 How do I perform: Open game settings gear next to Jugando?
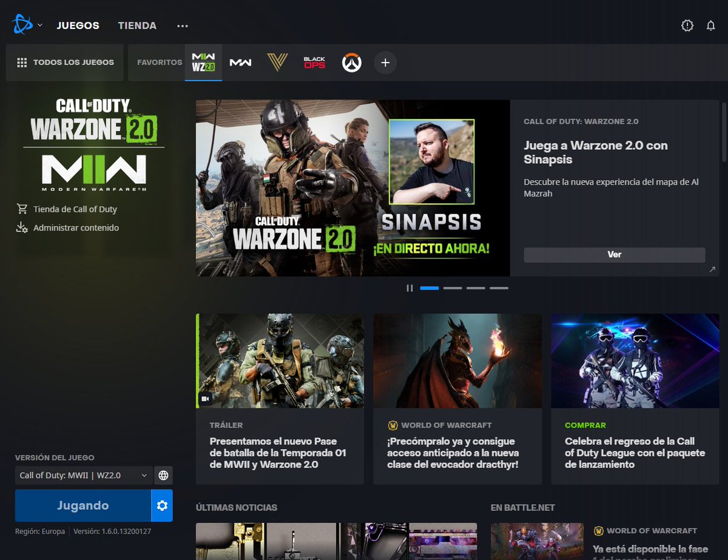(162, 505)
